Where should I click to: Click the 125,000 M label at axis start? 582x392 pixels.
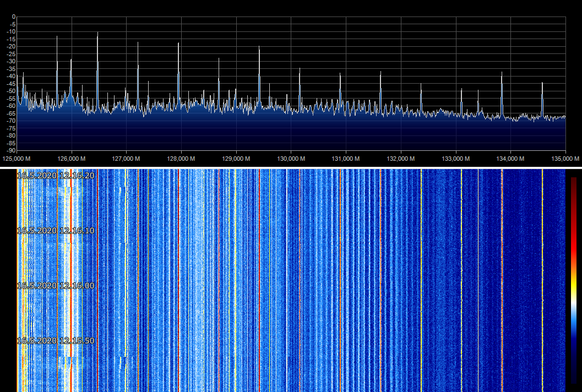[17, 159]
